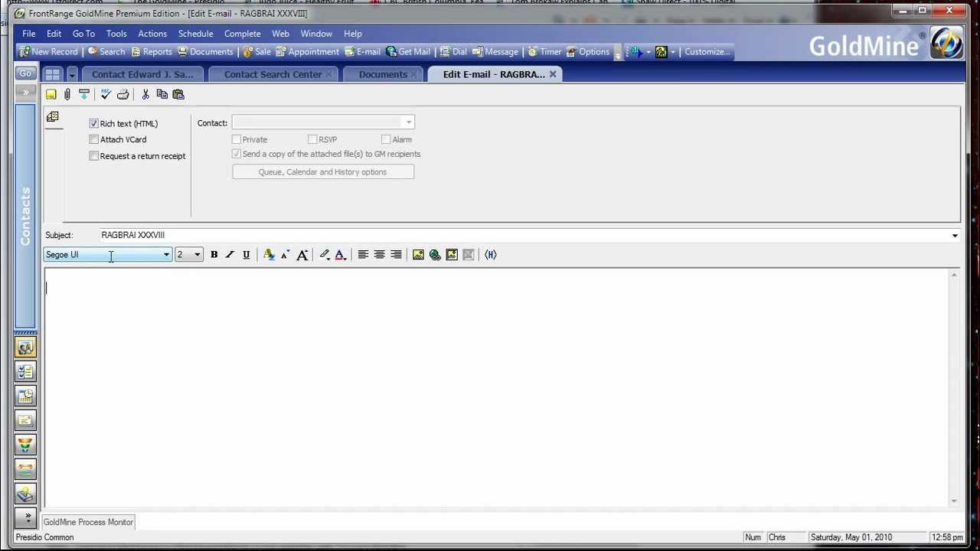Apply italic formatting

[x=230, y=255]
